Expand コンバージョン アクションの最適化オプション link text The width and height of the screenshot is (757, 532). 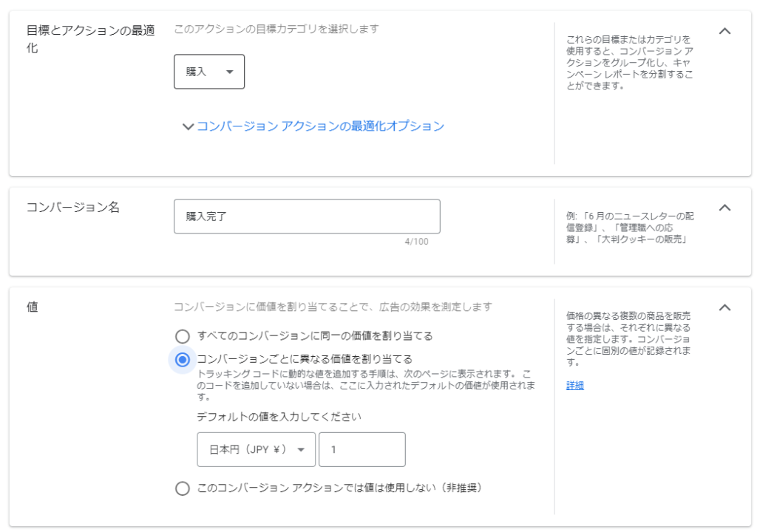(x=320, y=126)
